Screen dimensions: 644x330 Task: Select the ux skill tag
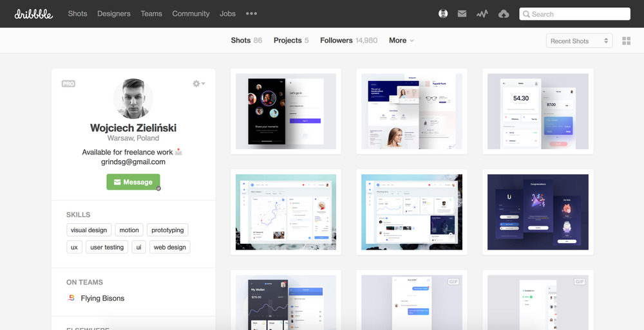point(74,247)
